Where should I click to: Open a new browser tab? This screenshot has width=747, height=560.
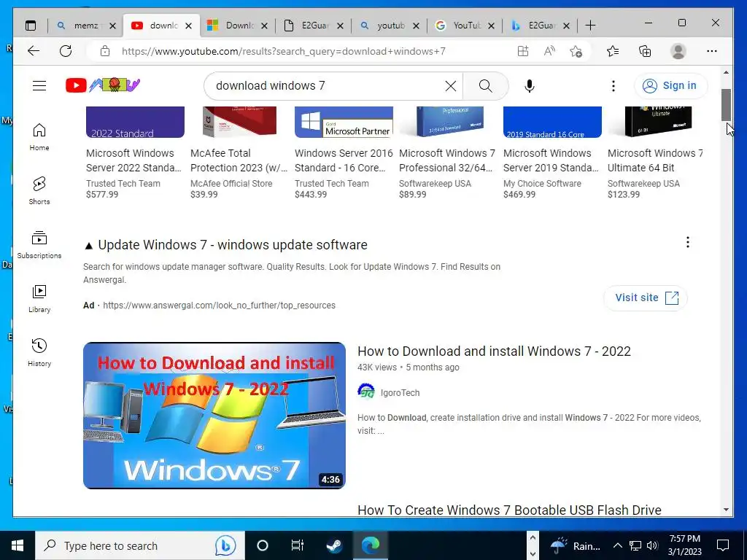589,26
